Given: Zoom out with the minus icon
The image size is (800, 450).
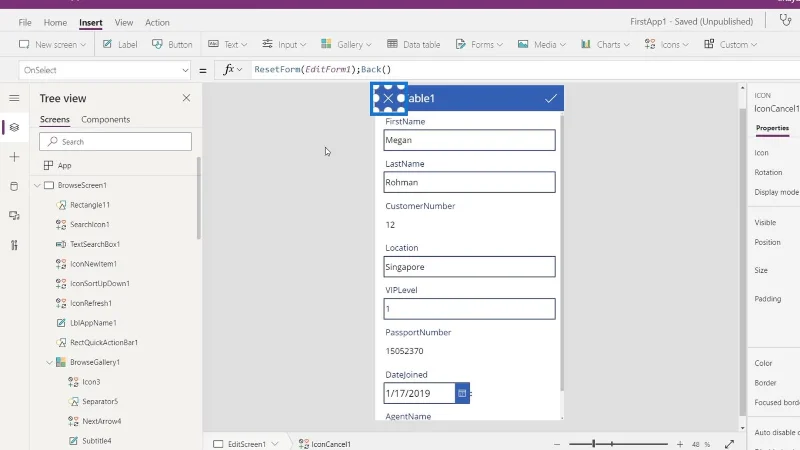Looking at the screenshot, I should point(557,444).
